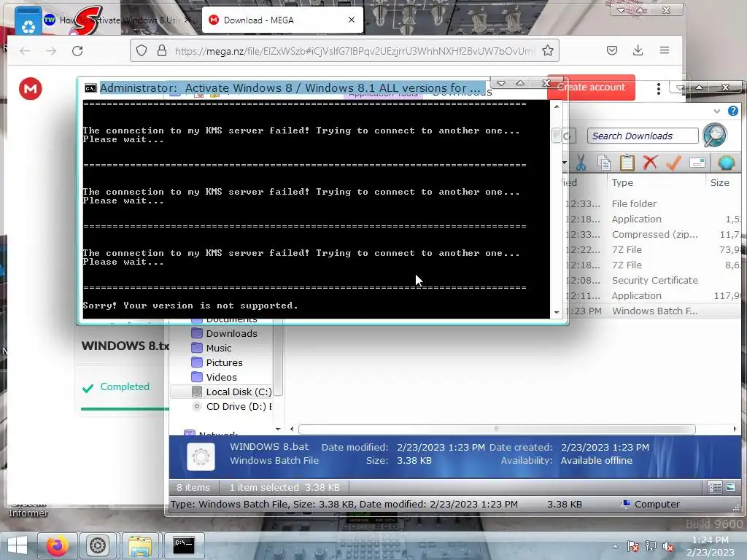Click the navigation pane scroll down arrow

pyautogui.click(x=278, y=429)
